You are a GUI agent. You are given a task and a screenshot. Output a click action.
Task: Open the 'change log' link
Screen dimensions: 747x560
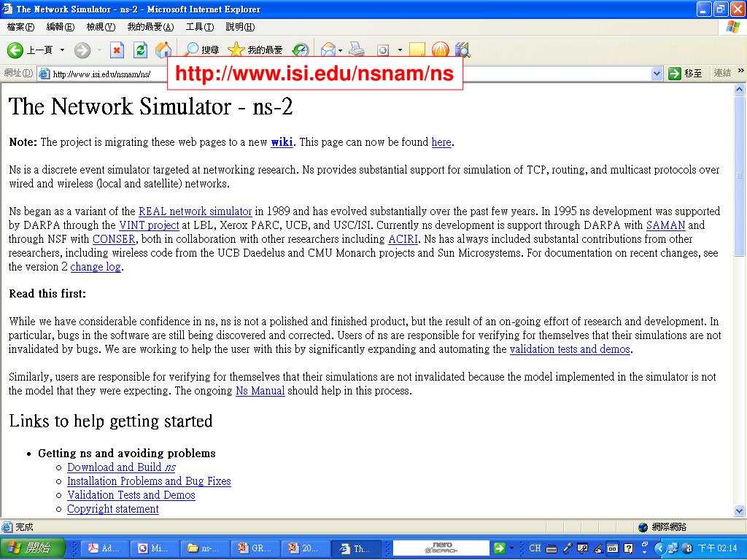(x=96, y=267)
